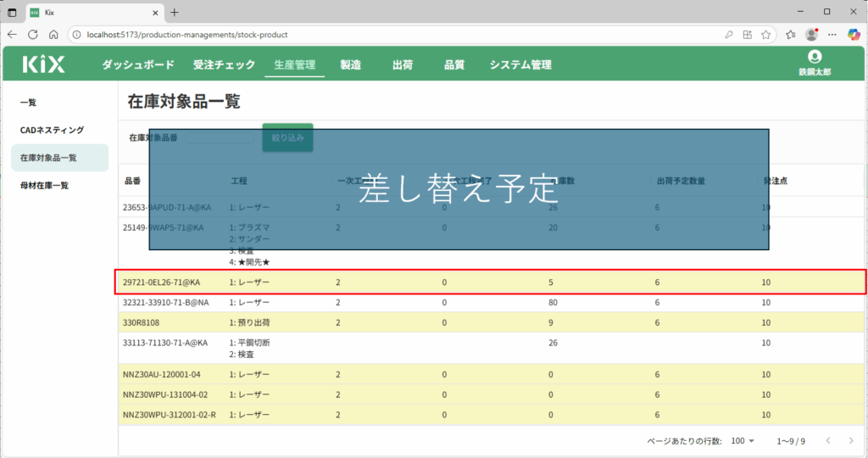Go to previous table page arrow
868x458 pixels.
828,441
